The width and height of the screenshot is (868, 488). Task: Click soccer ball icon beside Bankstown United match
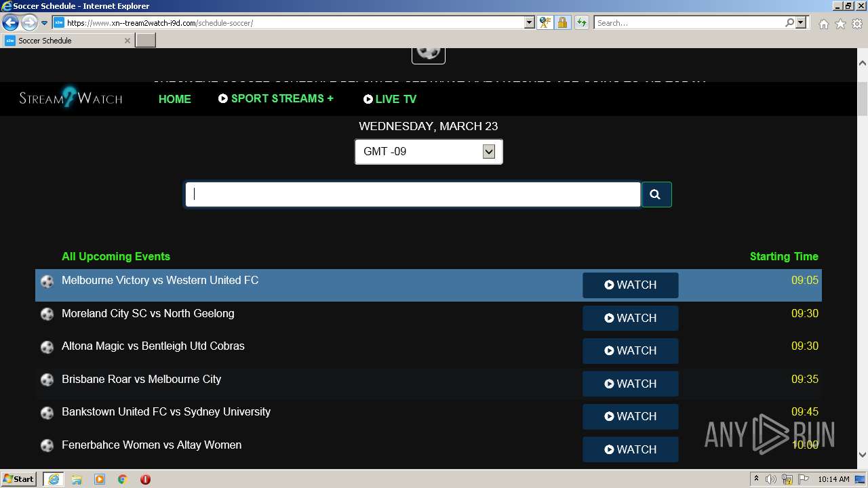[x=47, y=413]
